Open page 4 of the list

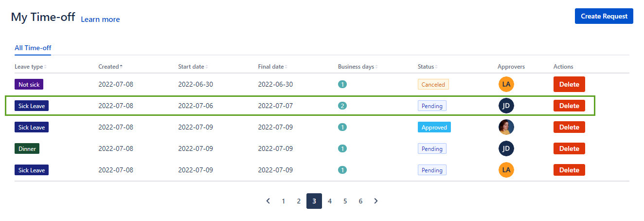[x=330, y=201]
